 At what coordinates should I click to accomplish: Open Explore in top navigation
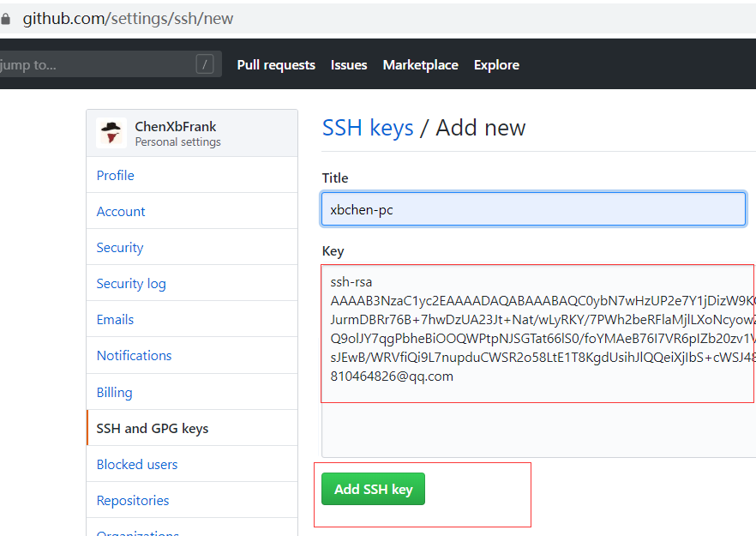pyautogui.click(x=496, y=64)
